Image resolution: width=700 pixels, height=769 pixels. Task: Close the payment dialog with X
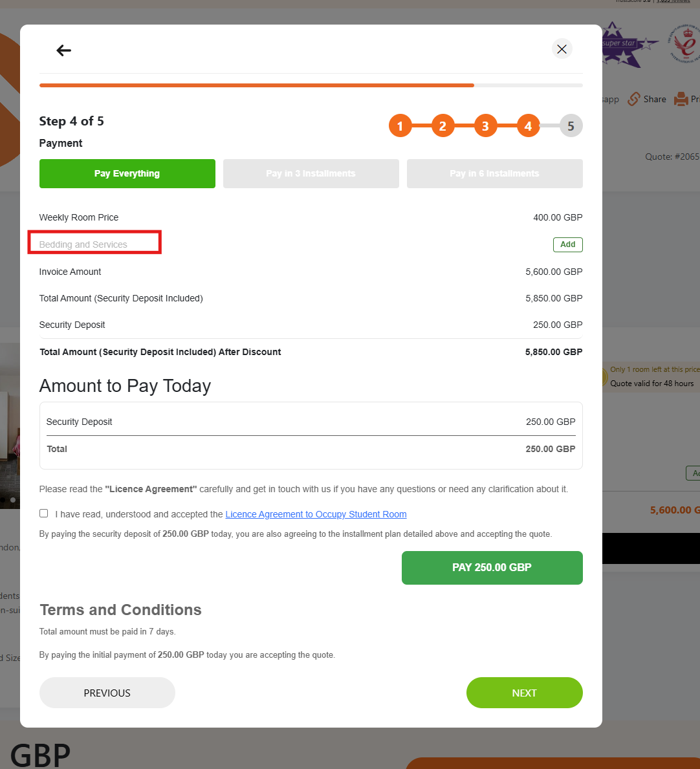pyautogui.click(x=562, y=49)
